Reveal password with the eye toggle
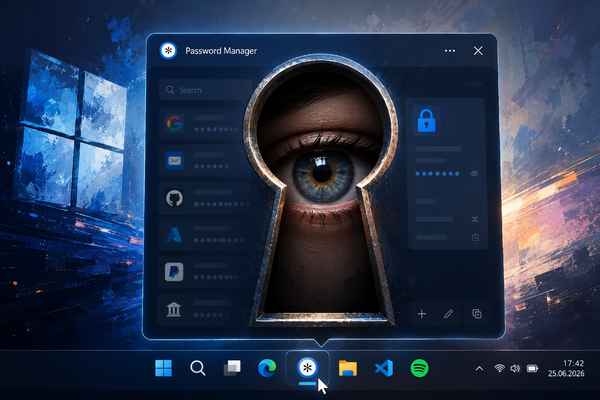 474,173
